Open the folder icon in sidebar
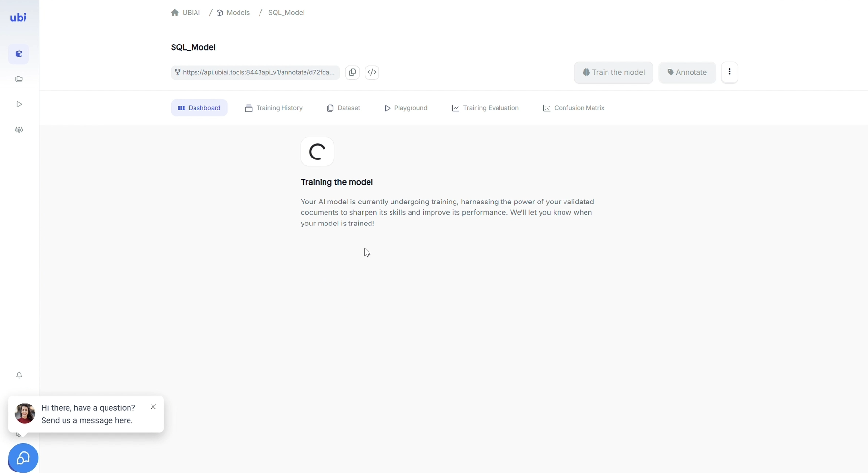Viewport: 868px width, 473px height. tap(19, 79)
